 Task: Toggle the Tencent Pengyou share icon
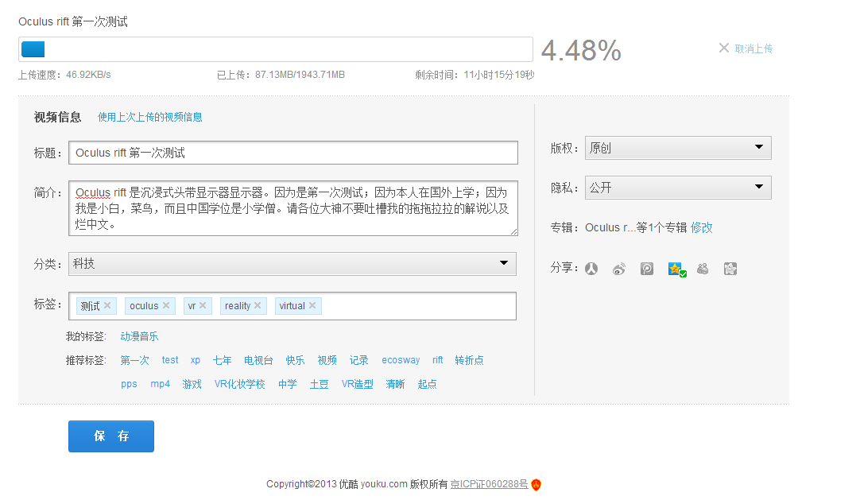click(647, 269)
